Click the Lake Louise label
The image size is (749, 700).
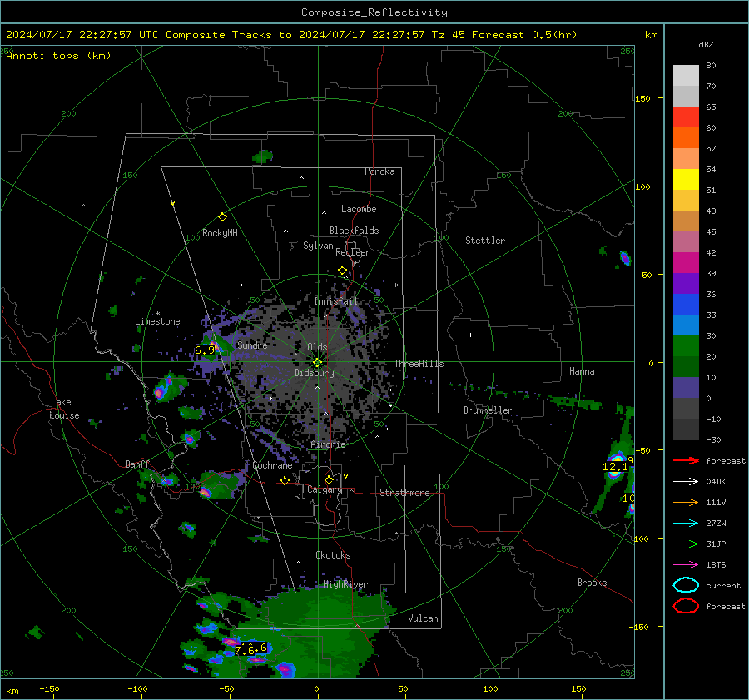point(65,409)
